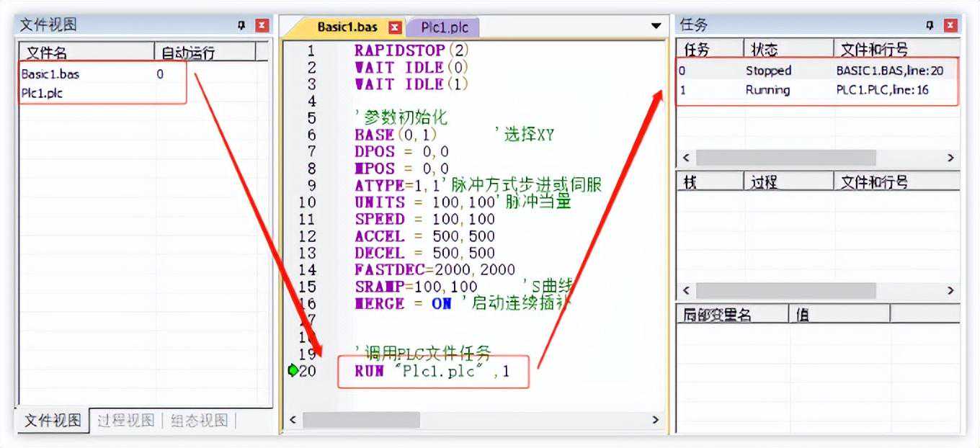Close the Basic1.bas tab

[394, 27]
